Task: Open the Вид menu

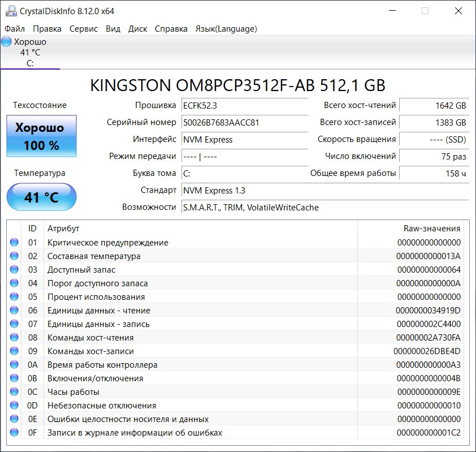Action: coord(113,29)
